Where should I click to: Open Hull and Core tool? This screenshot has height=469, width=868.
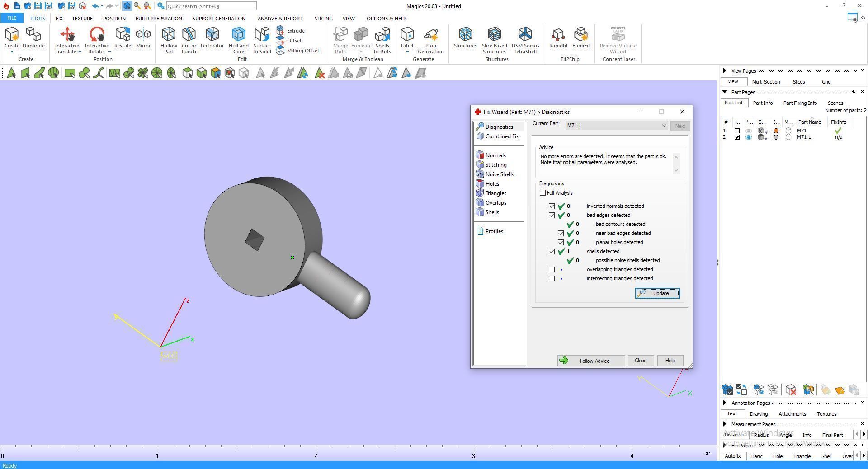point(238,40)
